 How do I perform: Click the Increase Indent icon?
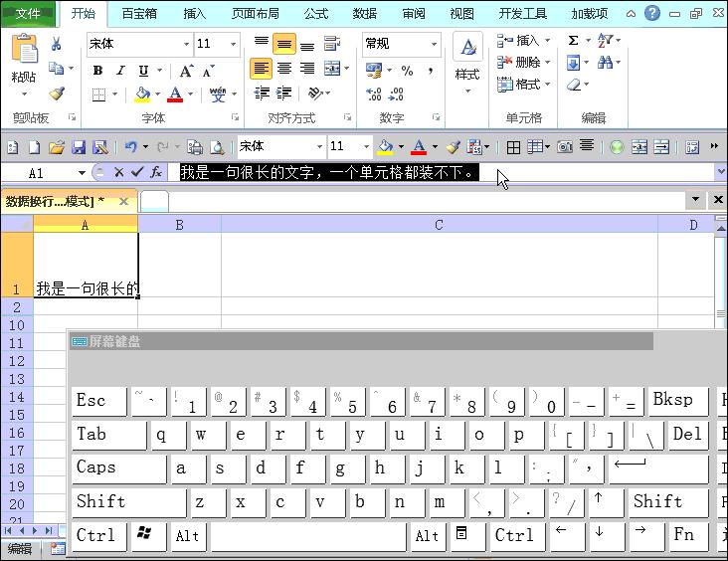click(x=283, y=93)
